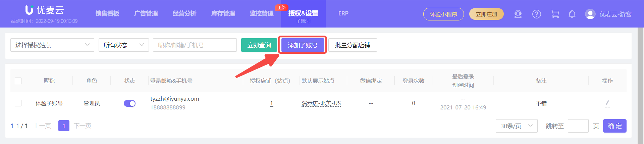Screen dimensions: 644x144
Task: Open 所有状态 status dropdown
Action: coord(124,45)
